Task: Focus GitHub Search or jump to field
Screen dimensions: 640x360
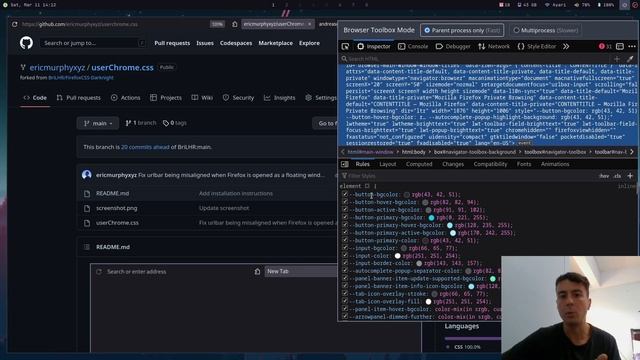Action: [92, 43]
